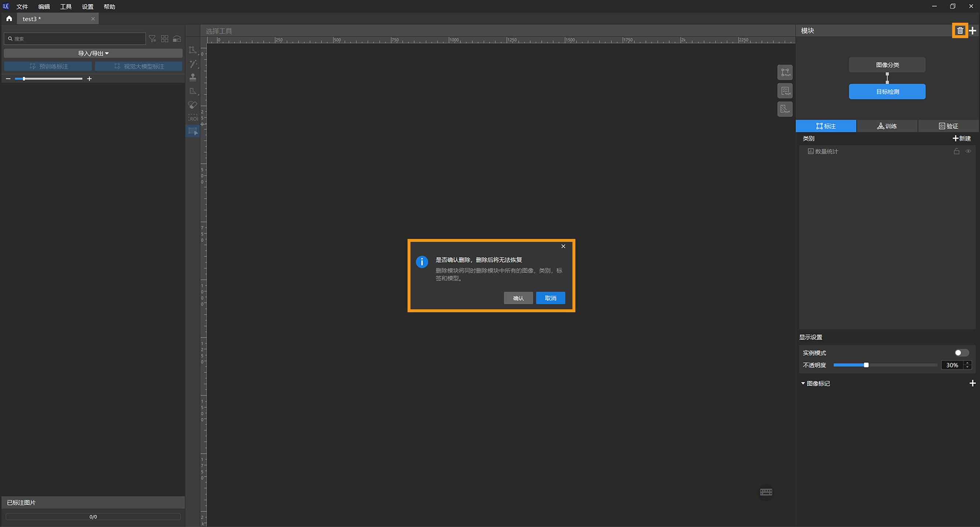Select the magic wand annotation tool
The height and width of the screenshot is (527, 980).
[x=193, y=64]
